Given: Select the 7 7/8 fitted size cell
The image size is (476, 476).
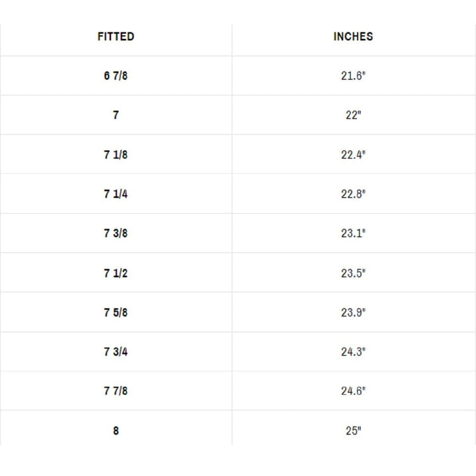Looking at the screenshot, I should (x=116, y=391).
